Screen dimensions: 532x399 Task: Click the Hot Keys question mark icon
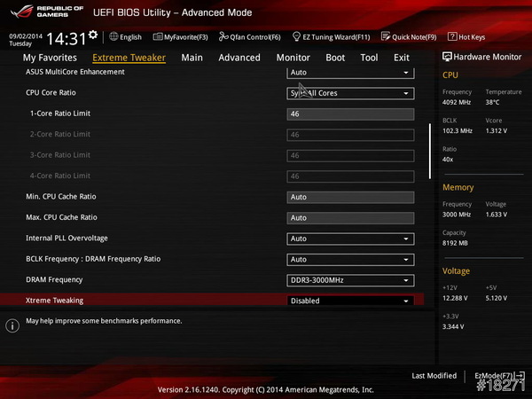[452, 36]
